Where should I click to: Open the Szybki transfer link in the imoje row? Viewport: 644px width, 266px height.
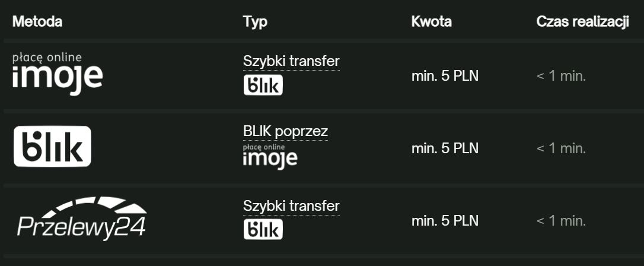[291, 61]
